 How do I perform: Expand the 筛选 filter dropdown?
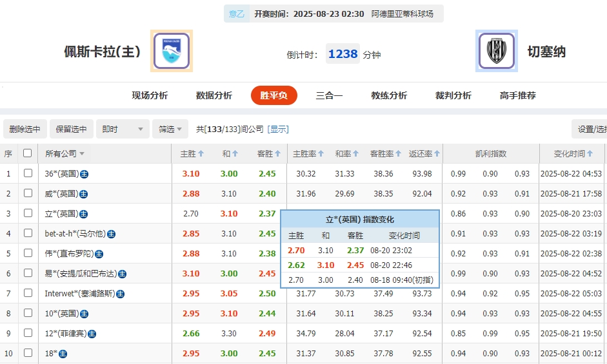pyautogui.click(x=171, y=129)
